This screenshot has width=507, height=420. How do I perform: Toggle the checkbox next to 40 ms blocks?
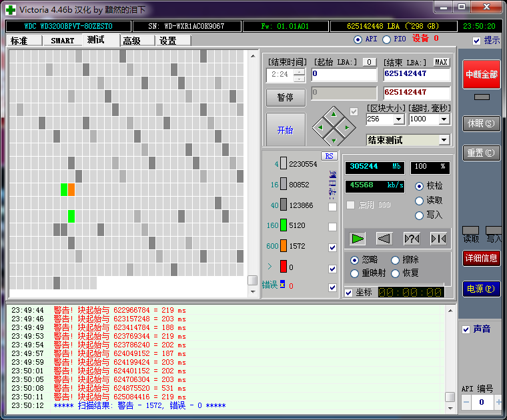(332, 207)
